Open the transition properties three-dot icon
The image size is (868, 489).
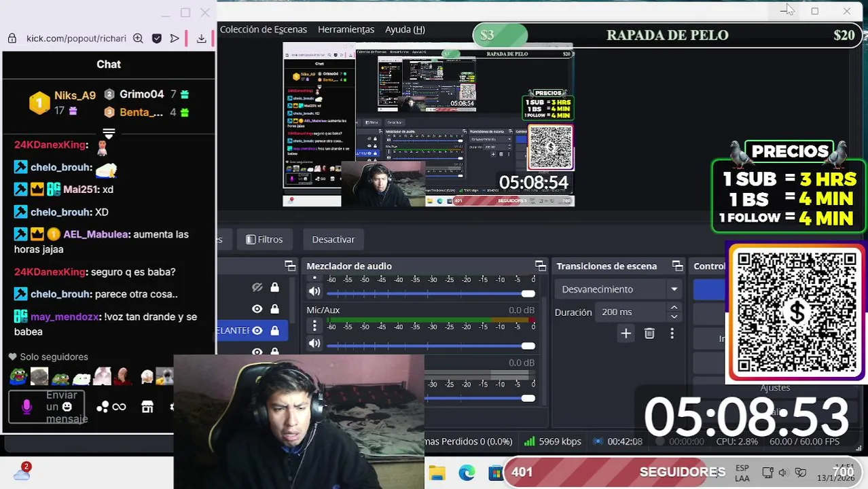pos(672,333)
